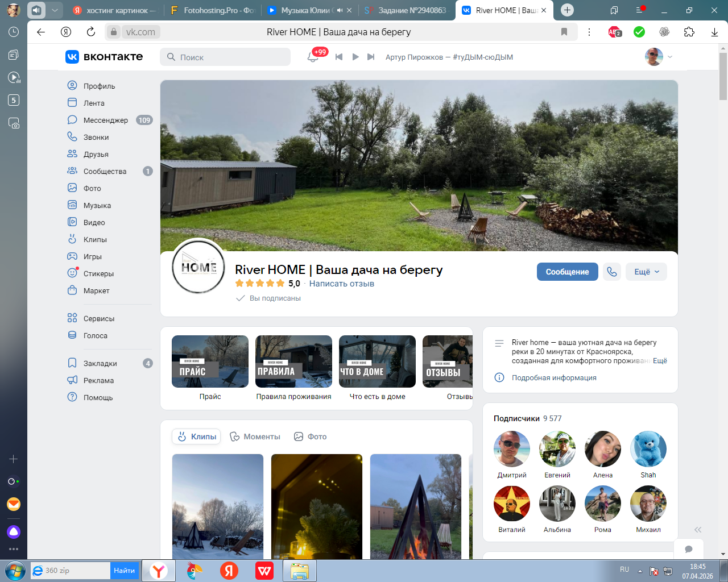This screenshot has width=728, height=582.
Task: Start playback in VK header player
Action: click(x=355, y=57)
